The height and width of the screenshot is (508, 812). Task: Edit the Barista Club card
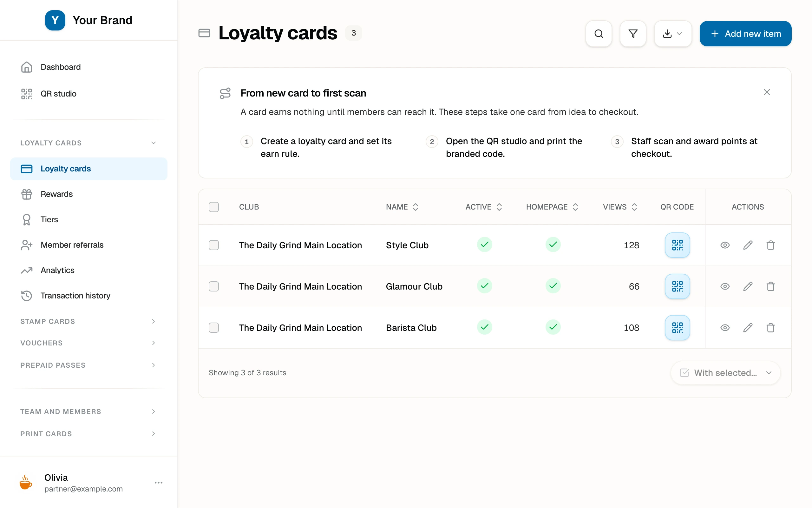coord(748,328)
